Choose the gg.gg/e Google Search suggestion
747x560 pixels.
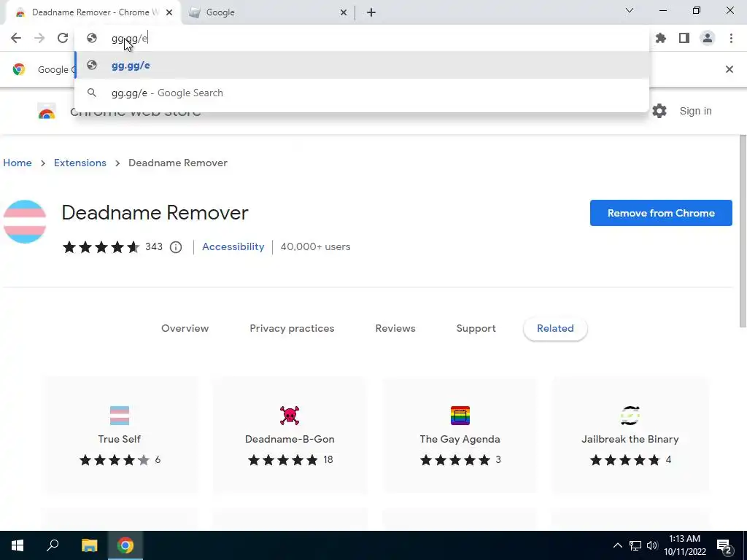coord(362,93)
